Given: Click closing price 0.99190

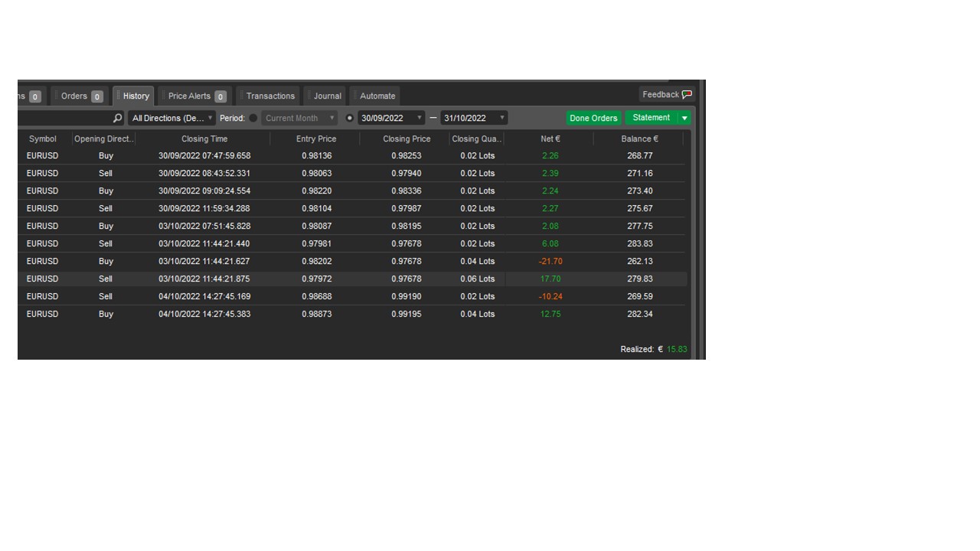Looking at the screenshot, I should pyautogui.click(x=407, y=297).
